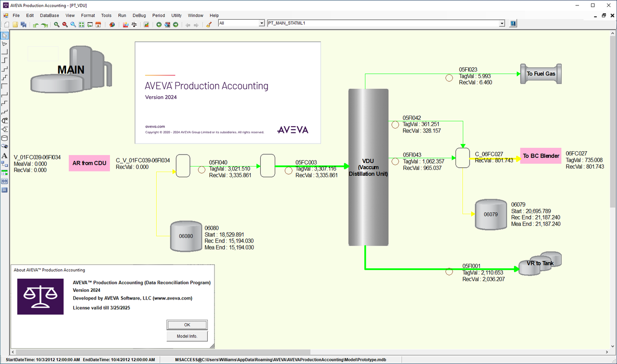Viewport: 617px width, 364px height.
Task: Click the Save all toolbar icon
Action: coord(24,25)
